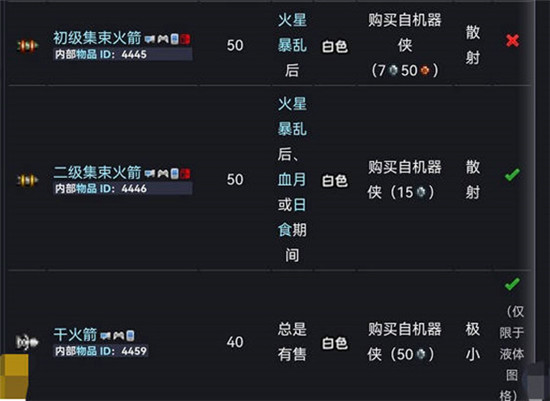Click the yellow block at bottom left corner

point(14,377)
